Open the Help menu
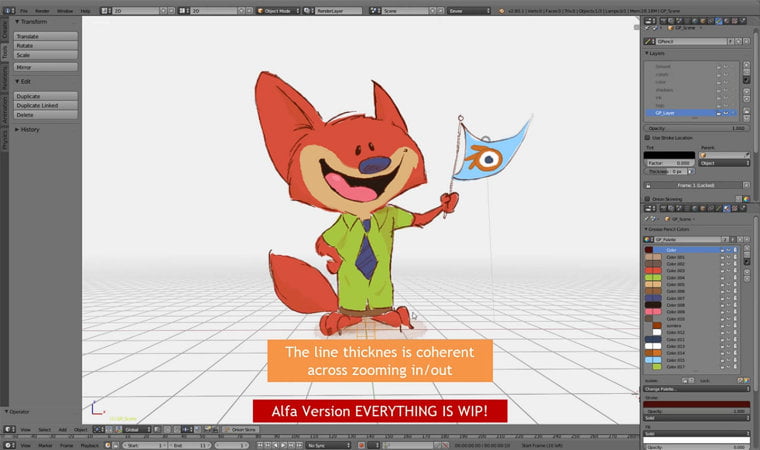The image size is (760, 450). click(x=85, y=11)
